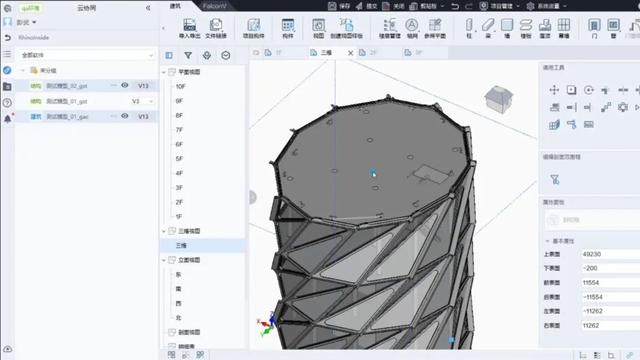Toggle visibility eye of the 02_gst model
The width and height of the screenshot is (640, 360).
coord(124,85)
